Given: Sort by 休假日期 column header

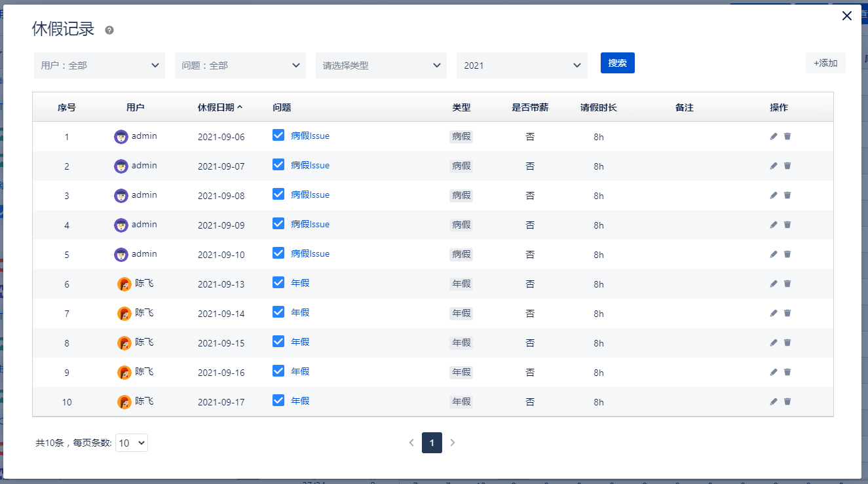Looking at the screenshot, I should [219, 107].
